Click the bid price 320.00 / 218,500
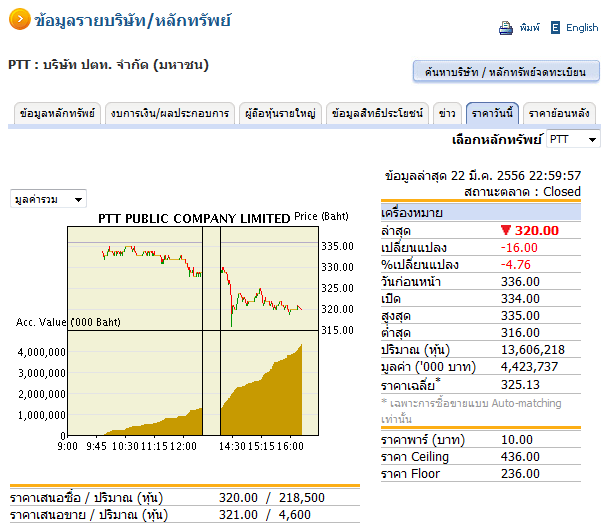This screenshot has height=525, width=611. tap(272, 498)
